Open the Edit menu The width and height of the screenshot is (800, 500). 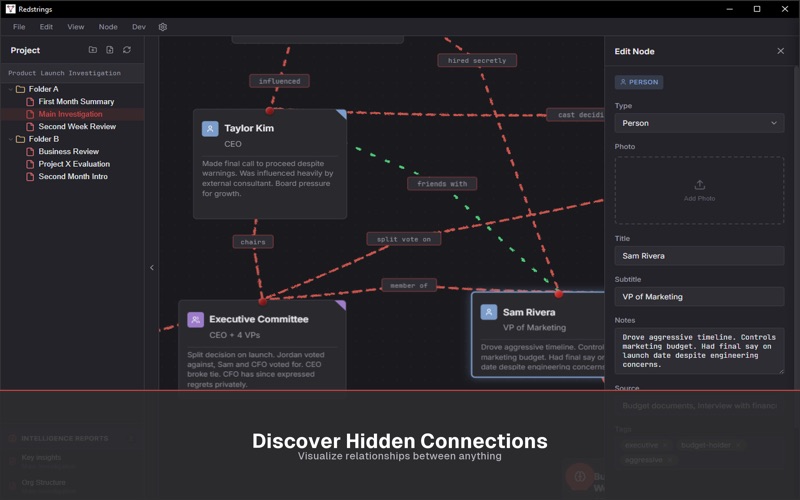pyautogui.click(x=46, y=27)
